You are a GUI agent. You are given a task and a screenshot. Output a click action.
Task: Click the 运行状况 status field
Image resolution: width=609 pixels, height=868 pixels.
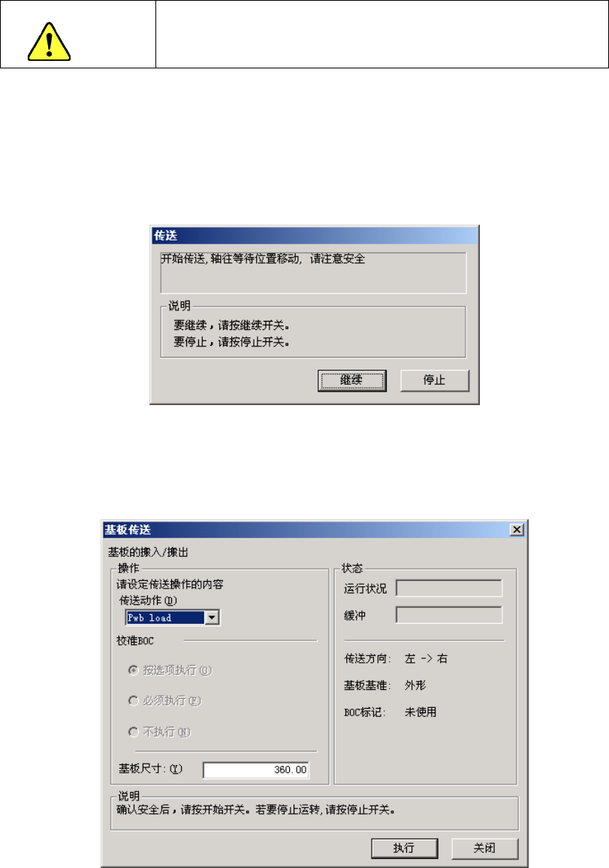coord(449,588)
